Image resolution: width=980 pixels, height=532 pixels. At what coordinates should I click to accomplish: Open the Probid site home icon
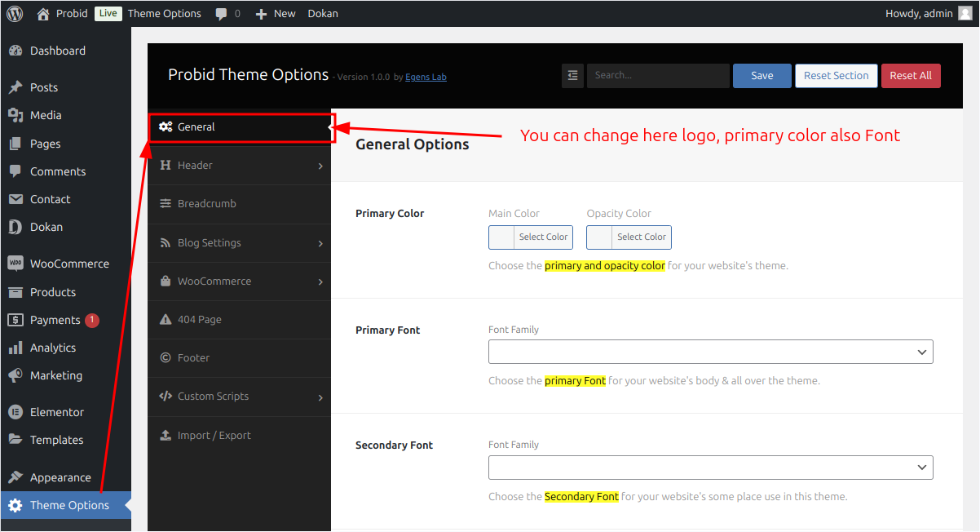[43, 13]
